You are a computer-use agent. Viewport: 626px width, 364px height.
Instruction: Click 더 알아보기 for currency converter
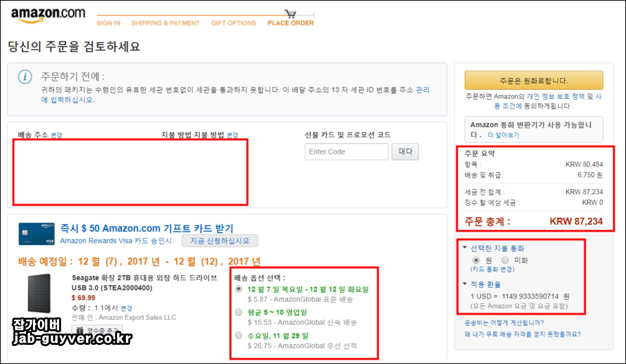(x=504, y=135)
